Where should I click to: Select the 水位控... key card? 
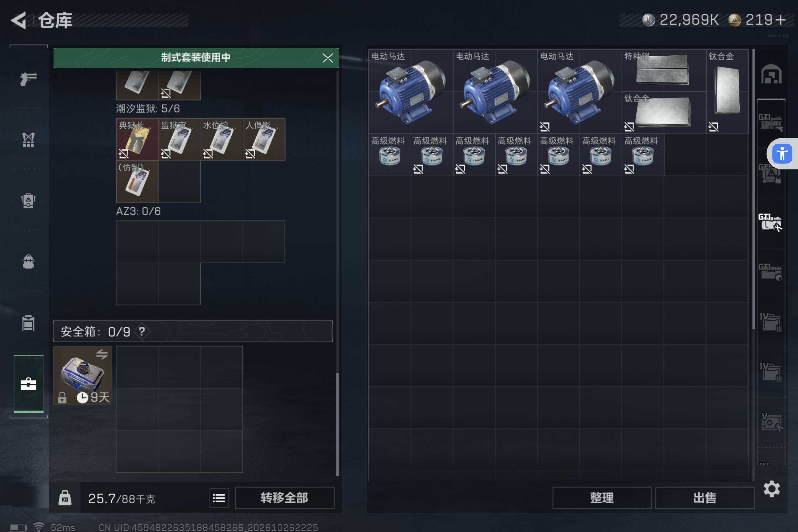[x=222, y=139]
